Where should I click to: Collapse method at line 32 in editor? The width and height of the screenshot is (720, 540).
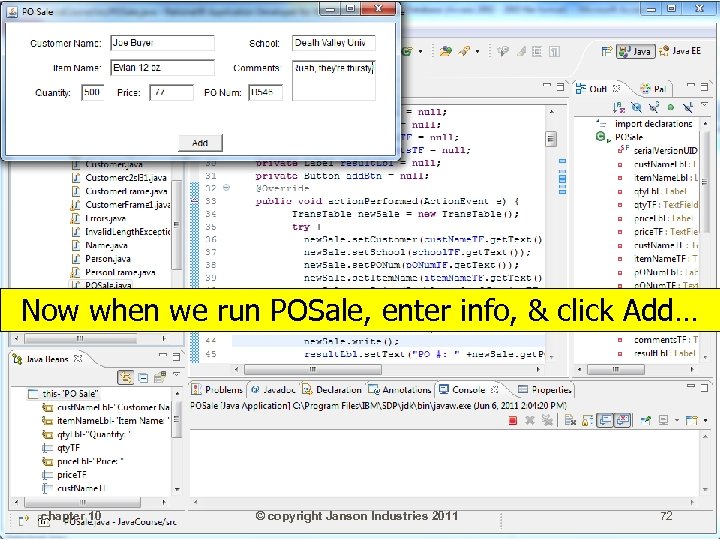[226, 188]
